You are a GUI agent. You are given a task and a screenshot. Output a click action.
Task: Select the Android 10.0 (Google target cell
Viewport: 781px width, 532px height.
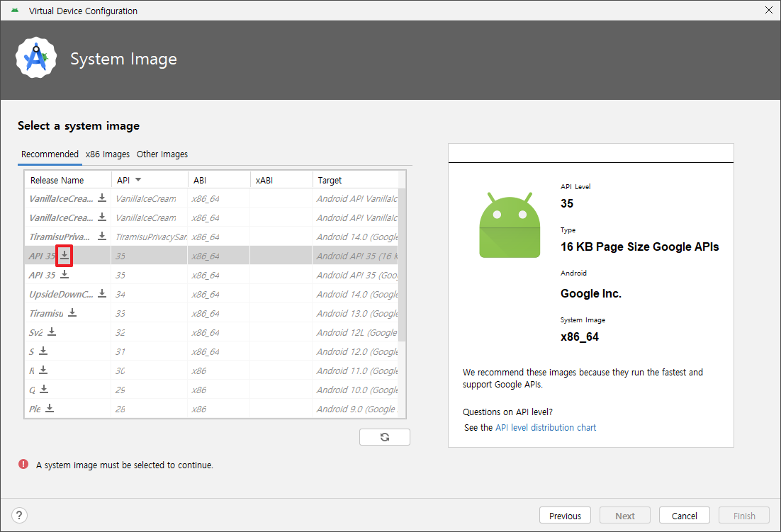point(356,390)
